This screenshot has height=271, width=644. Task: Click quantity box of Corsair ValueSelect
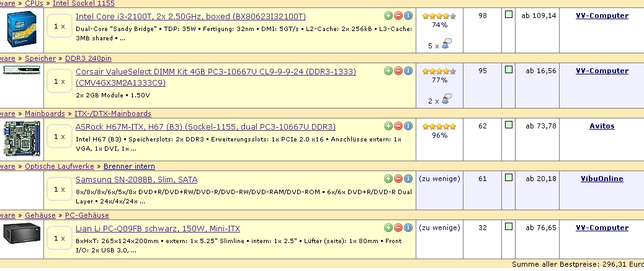[x=60, y=81]
